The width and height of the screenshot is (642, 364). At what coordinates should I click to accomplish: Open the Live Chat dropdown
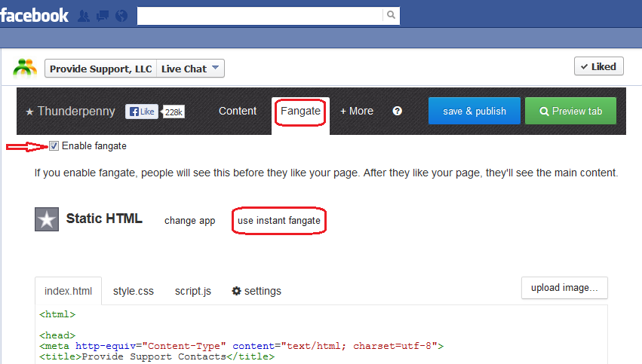[x=190, y=69]
